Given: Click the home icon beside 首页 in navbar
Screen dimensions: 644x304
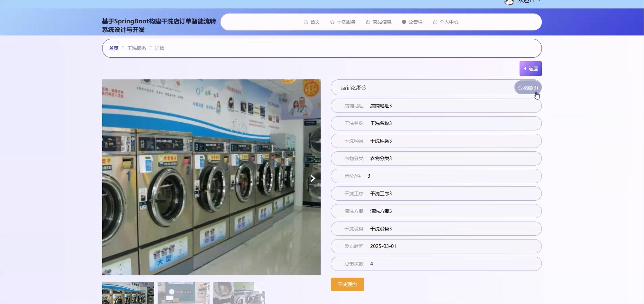Looking at the screenshot, I should (306, 22).
